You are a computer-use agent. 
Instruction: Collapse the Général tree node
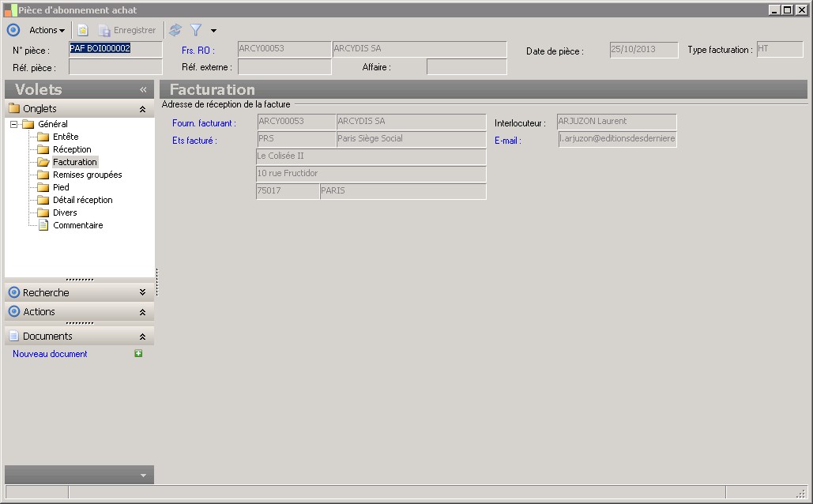click(x=14, y=124)
